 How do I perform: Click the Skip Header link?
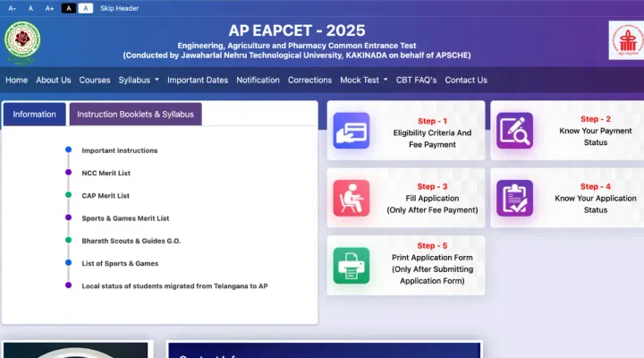(119, 7)
